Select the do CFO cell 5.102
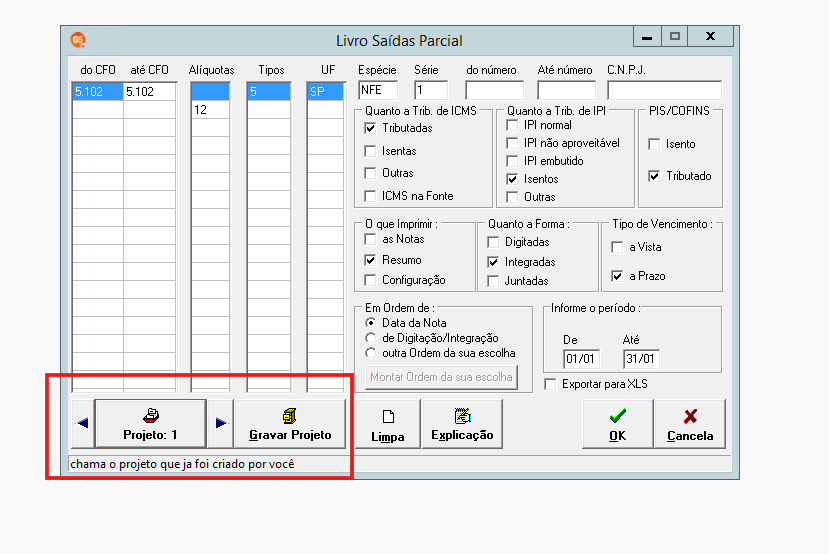 (98, 92)
